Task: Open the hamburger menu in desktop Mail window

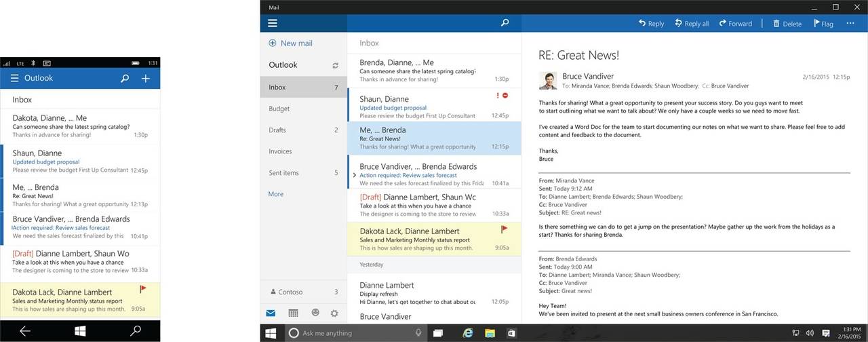Action: click(x=273, y=23)
